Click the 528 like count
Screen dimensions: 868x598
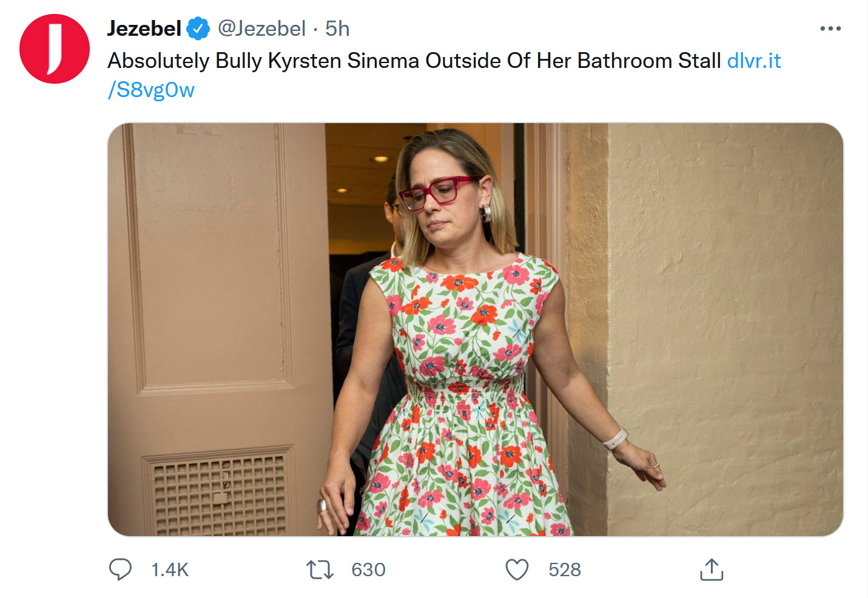(x=565, y=569)
